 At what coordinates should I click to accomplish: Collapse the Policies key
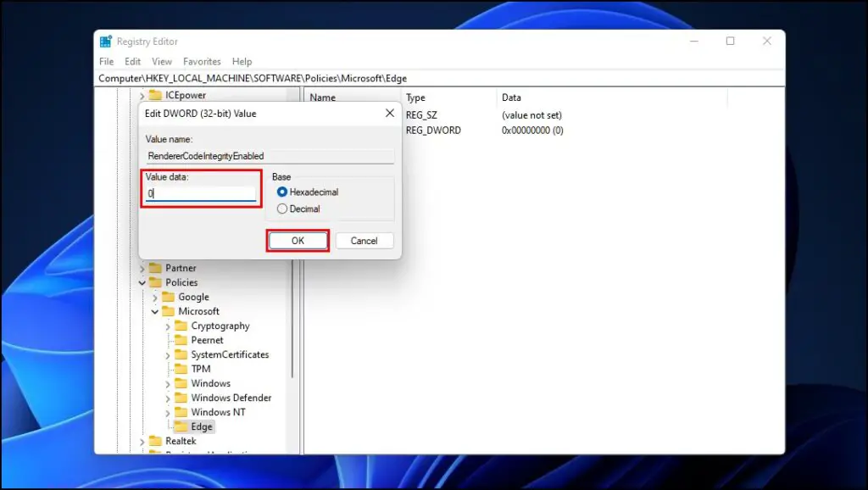pyautogui.click(x=142, y=283)
